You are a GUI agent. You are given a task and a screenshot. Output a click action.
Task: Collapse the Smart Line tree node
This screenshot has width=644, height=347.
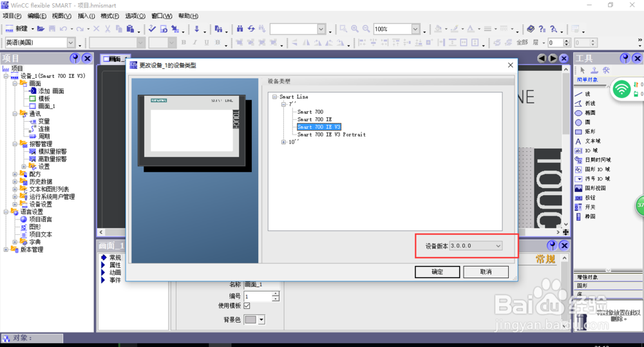pyautogui.click(x=275, y=97)
